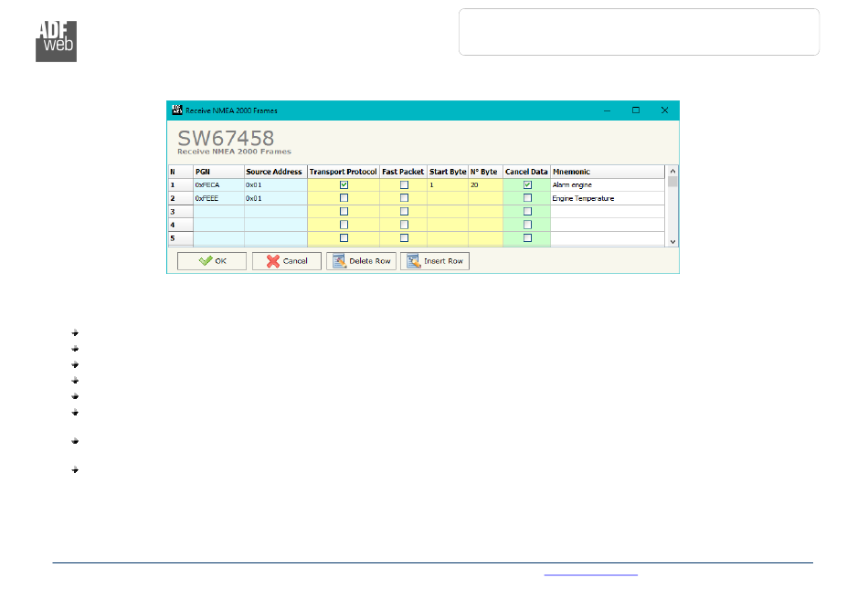
Task: Check Fast Packet for row 2
Action: pyautogui.click(x=404, y=198)
